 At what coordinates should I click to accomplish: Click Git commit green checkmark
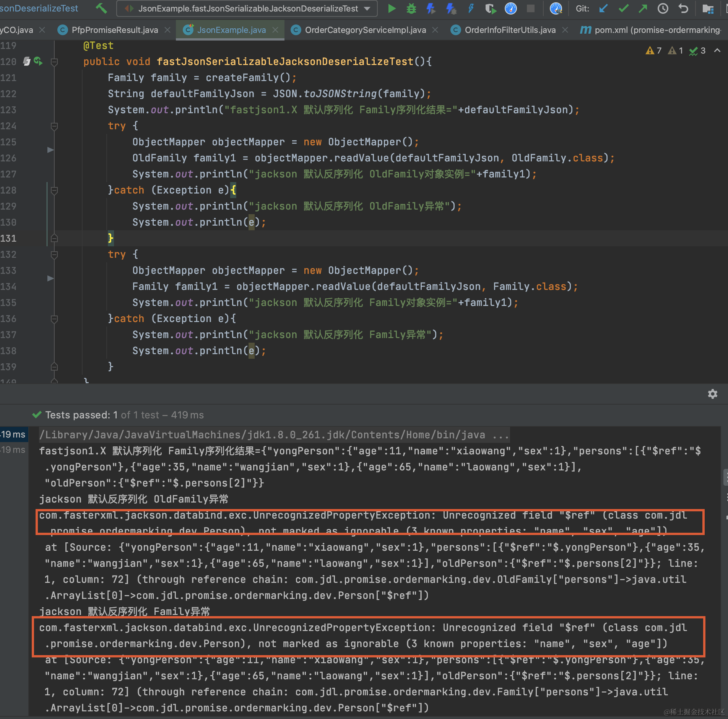[x=623, y=8]
